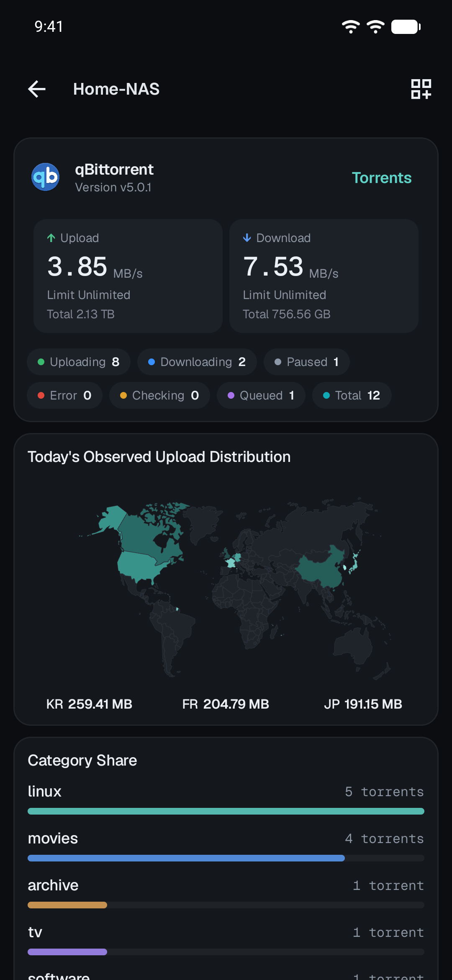Tap the tv category progress bar
This screenshot has height=980, width=452.
226,952
